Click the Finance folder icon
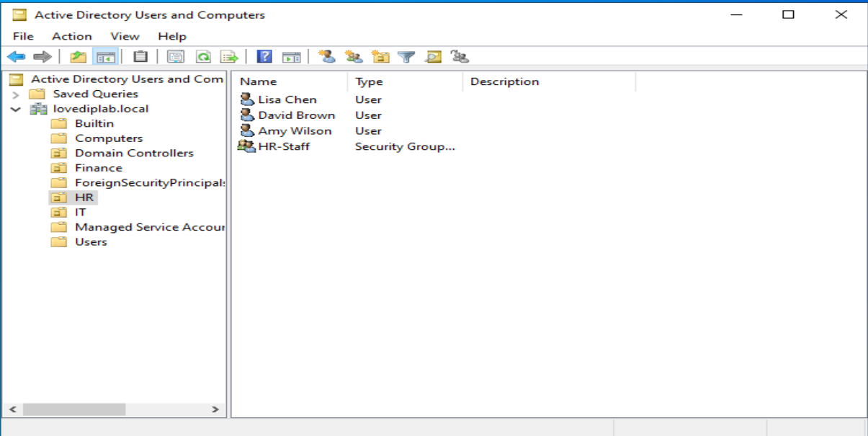Screen dimensions: 868x436 [59, 168]
